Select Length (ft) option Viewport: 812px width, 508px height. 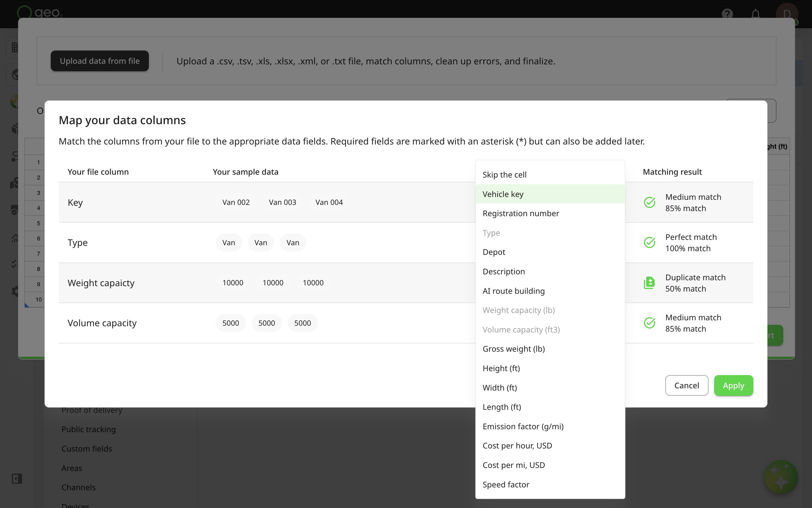(550, 407)
